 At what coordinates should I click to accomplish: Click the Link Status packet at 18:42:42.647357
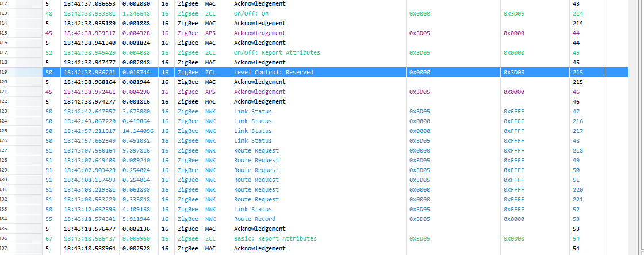coord(252,112)
